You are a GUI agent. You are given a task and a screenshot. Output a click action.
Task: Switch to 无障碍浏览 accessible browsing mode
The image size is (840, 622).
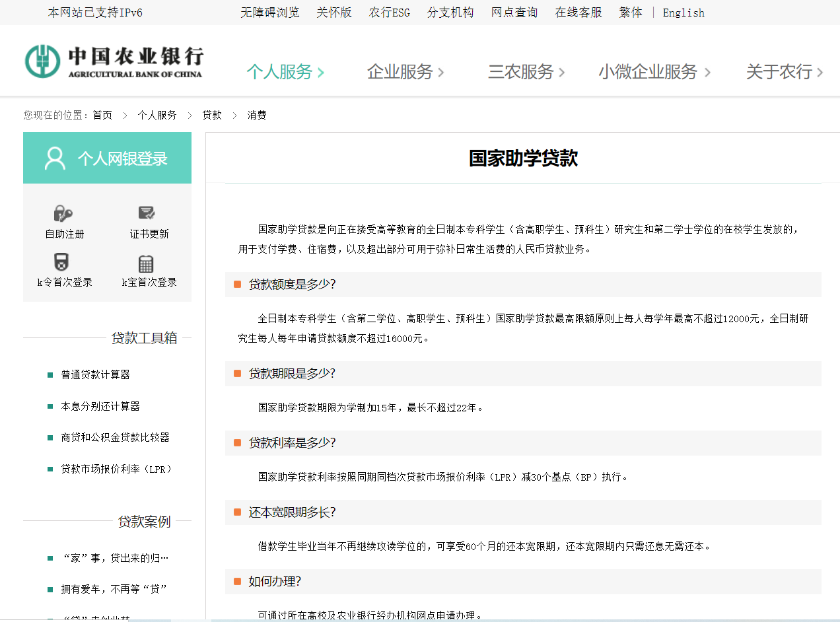[269, 13]
